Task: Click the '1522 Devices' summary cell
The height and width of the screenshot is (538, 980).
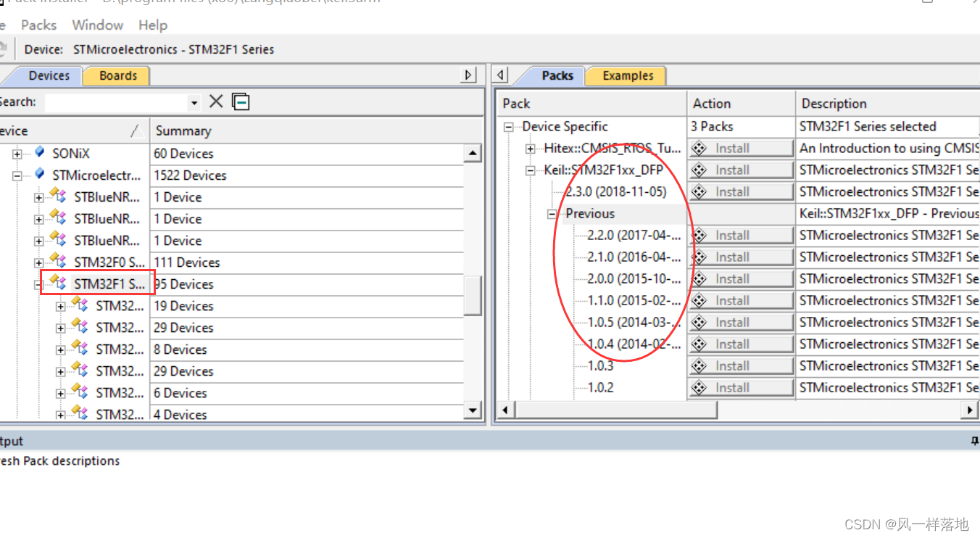Action: (190, 175)
